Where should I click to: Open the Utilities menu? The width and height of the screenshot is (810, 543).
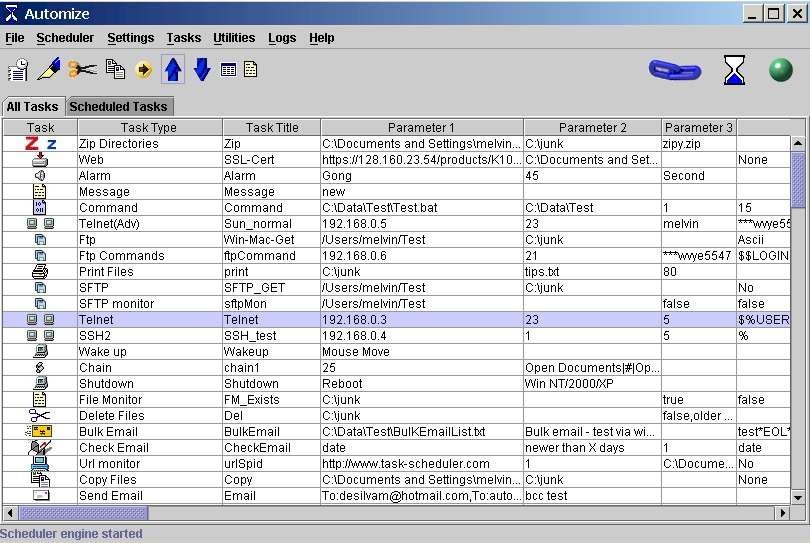(234, 38)
